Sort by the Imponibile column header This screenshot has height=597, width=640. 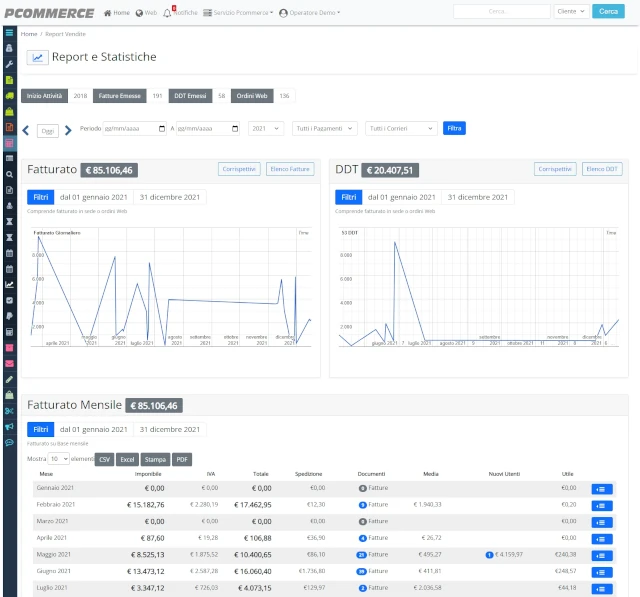pos(148,474)
